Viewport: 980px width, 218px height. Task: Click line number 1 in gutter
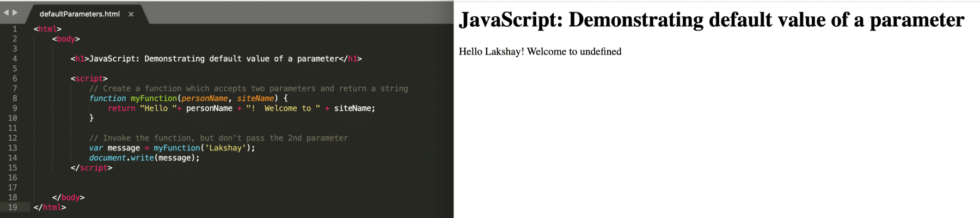pos(15,29)
